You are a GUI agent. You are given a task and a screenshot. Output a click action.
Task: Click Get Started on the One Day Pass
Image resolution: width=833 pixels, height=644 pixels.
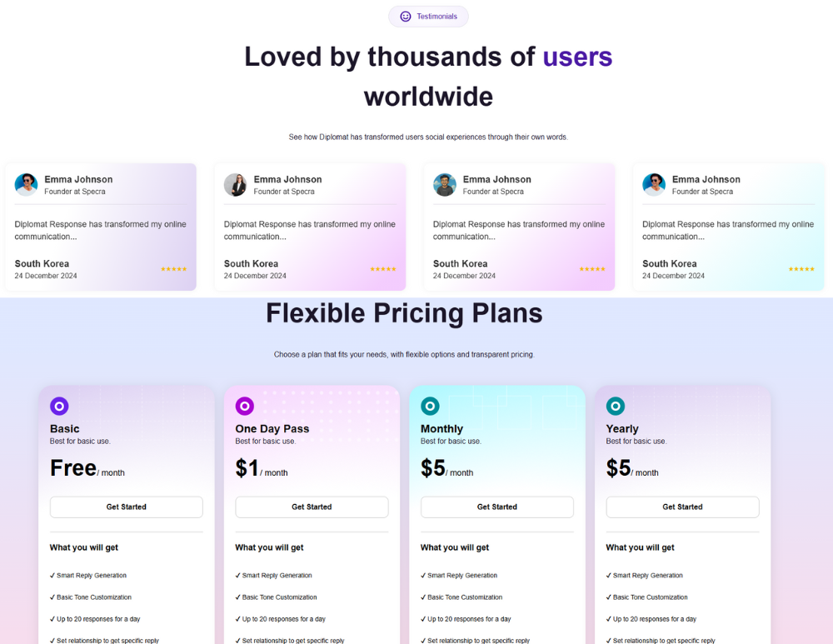pos(312,507)
